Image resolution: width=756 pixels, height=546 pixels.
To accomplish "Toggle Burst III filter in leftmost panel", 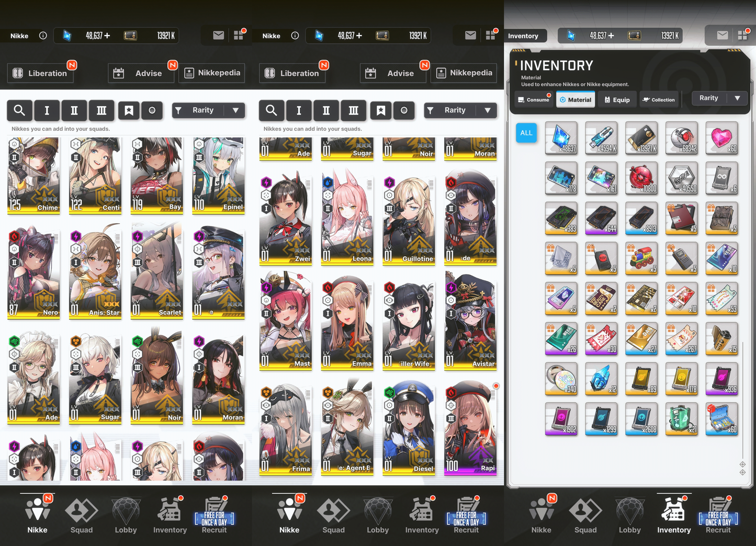I will click(101, 110).
